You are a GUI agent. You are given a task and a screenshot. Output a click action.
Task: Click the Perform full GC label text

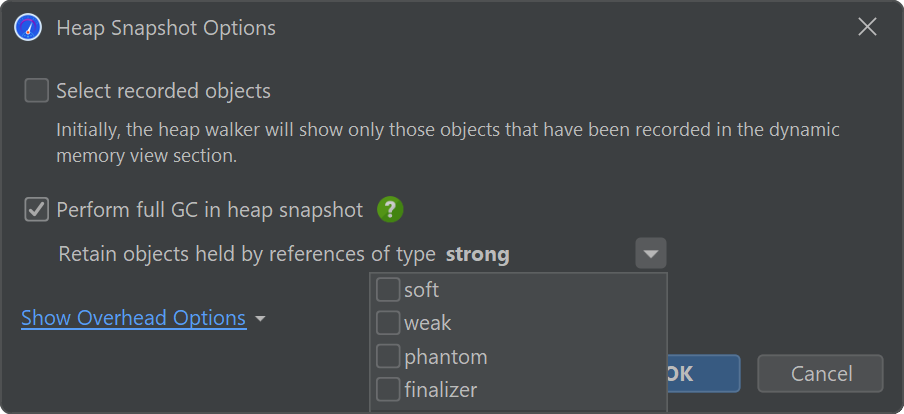coord(210,210)
